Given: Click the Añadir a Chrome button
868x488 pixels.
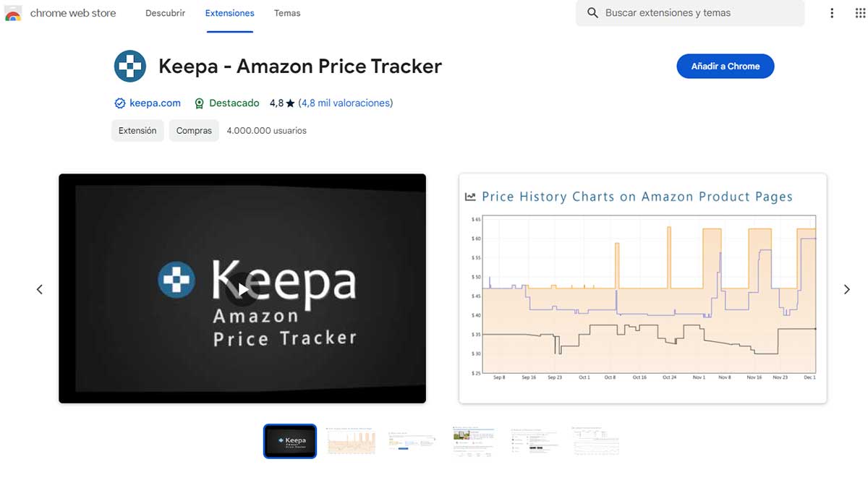Looking at the screenshot, I should click(725, 67).
